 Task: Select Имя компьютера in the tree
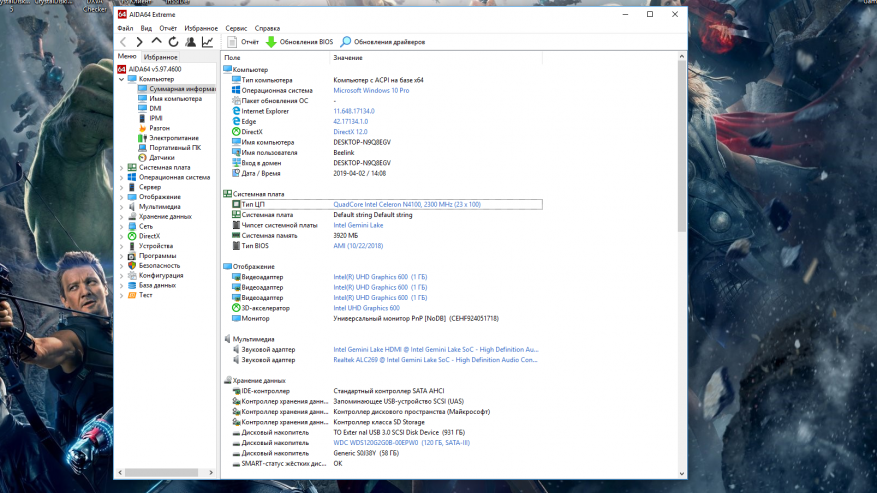(175, 98)
